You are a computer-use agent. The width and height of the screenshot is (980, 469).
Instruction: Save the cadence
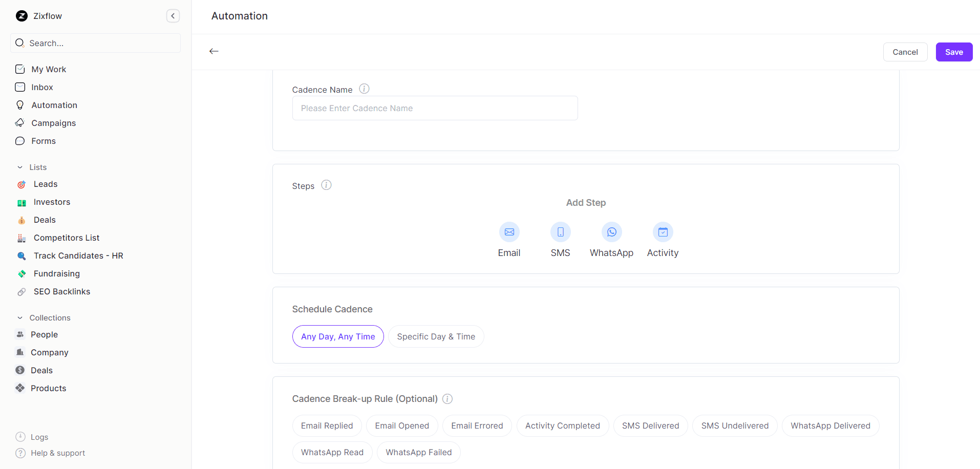coord(953,52)
